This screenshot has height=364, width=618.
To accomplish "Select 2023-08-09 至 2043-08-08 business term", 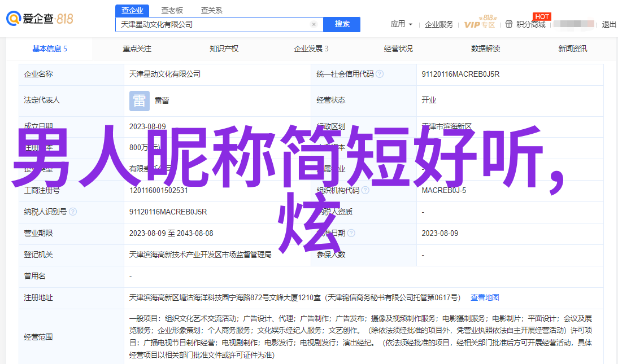I will (171, 233).
